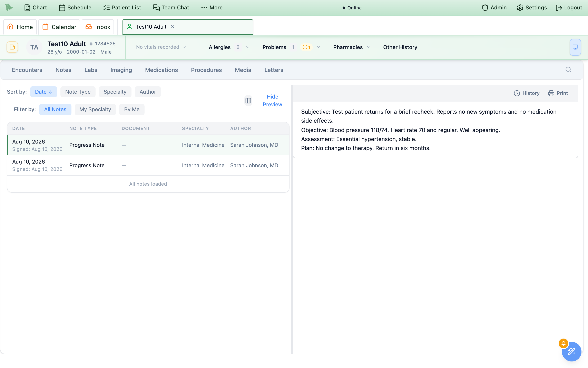The width and height of the screenshot is (588, 368).
Task: Click the green bird app logo
Action: pos(9,8)
